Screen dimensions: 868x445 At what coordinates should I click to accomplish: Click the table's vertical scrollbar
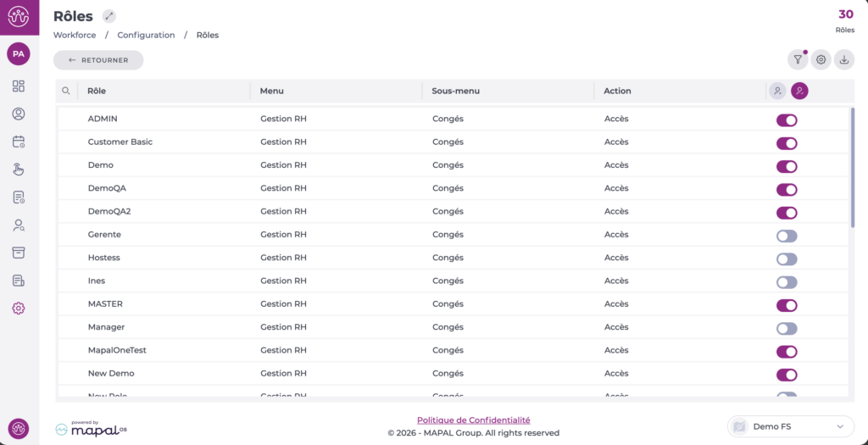tap(852, 170)
